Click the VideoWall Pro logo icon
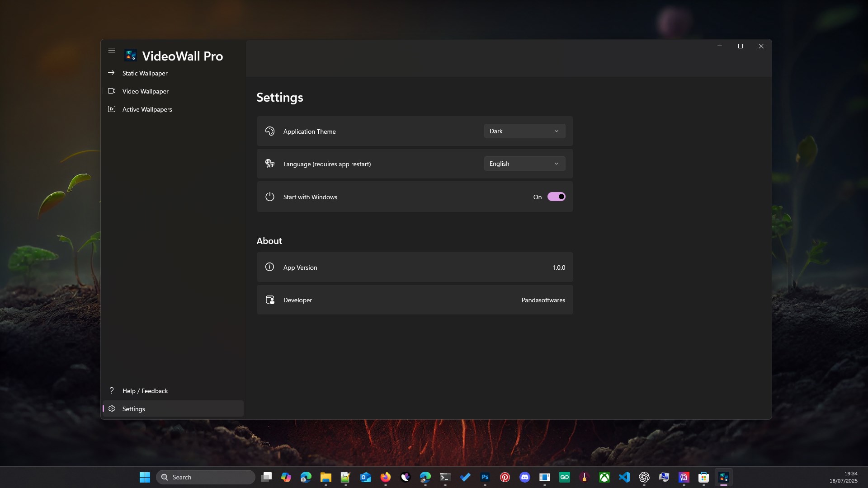This screenshot has height=488, width=868. [x=131, y=56]
